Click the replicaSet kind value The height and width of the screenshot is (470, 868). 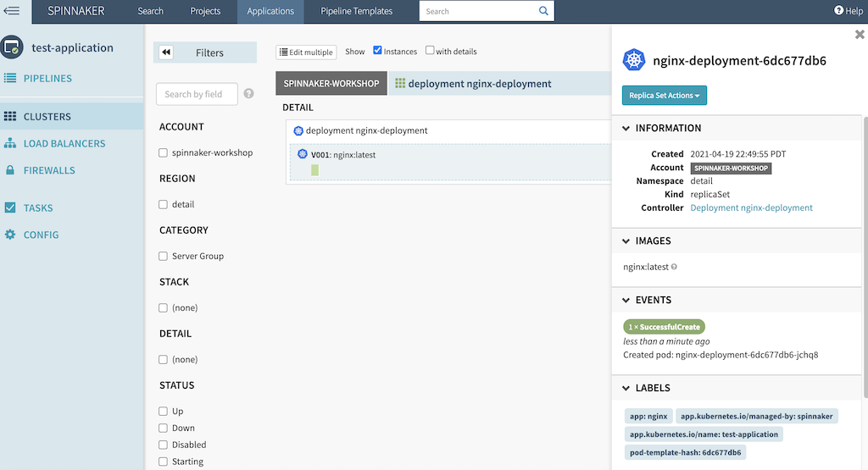pyautogui.click(x=709, y=194)
